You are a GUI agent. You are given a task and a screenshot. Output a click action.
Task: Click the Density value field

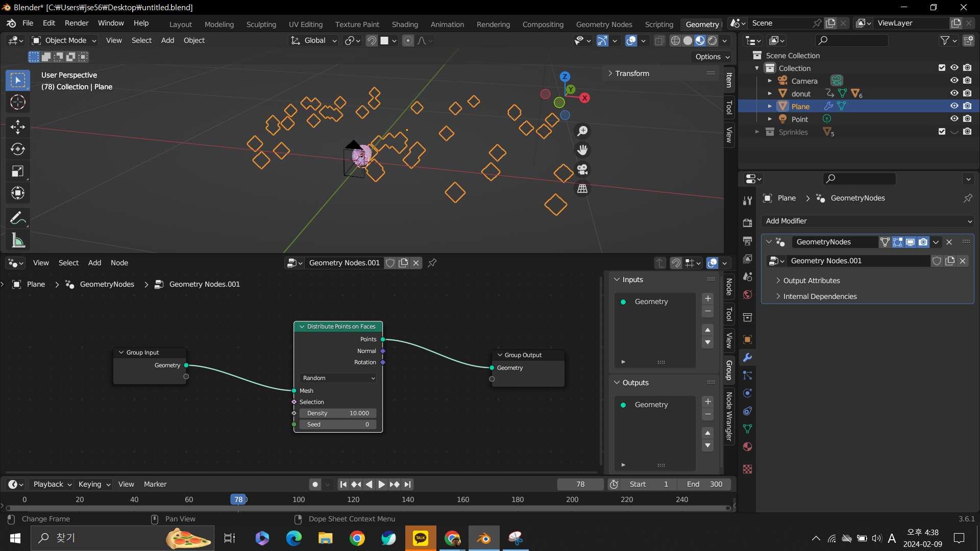[x=338, y=413]
